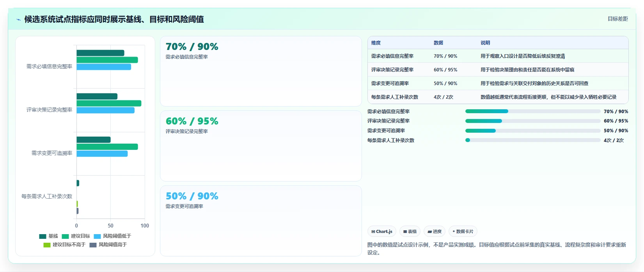Click table cell 需求变更可追溯率
Image resolution: width=644 pixels, height=272 pixels.
pyautogui.click(x=390, y=84)
